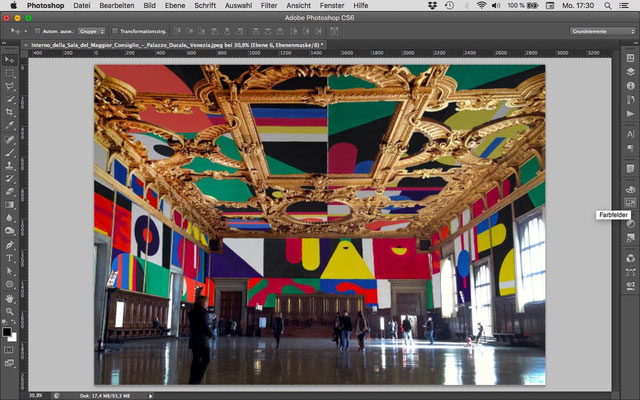Screen dimensions: 640x400
Task: Select the Healing Brush tool
Action: (x=9, y=140)
